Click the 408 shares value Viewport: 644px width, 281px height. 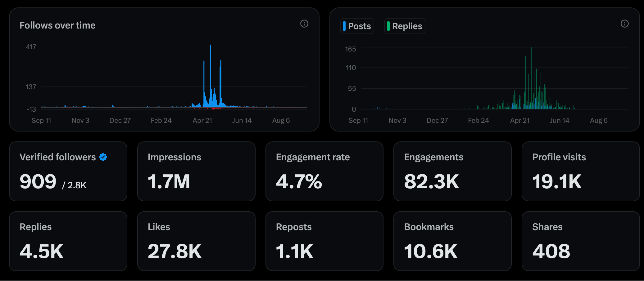[551, 252]
